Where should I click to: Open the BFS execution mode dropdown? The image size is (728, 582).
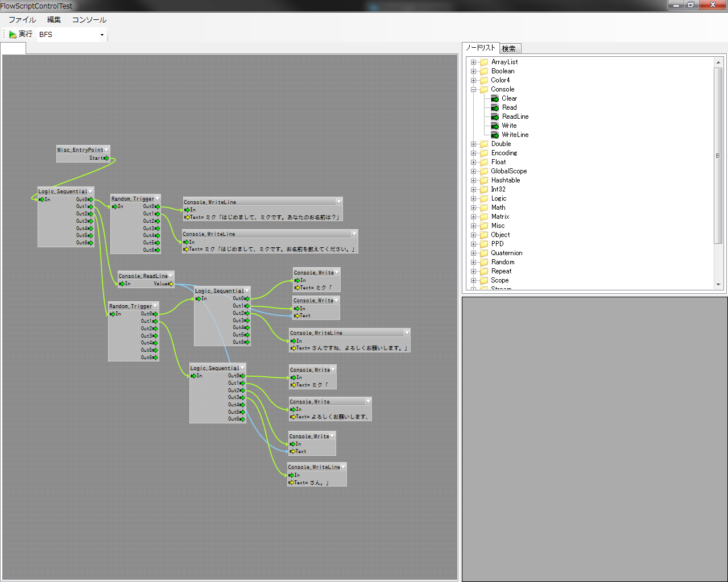[102, 35]
